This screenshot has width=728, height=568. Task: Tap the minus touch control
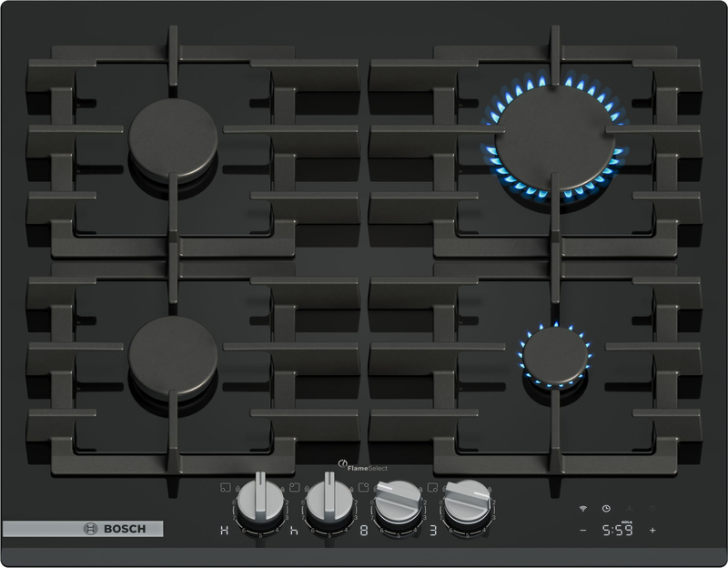pos(582,530)
